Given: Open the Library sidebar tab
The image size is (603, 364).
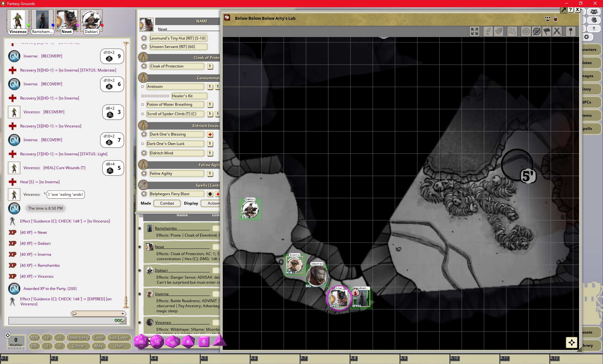Looking at the screenshot, I should coord(591,345).
